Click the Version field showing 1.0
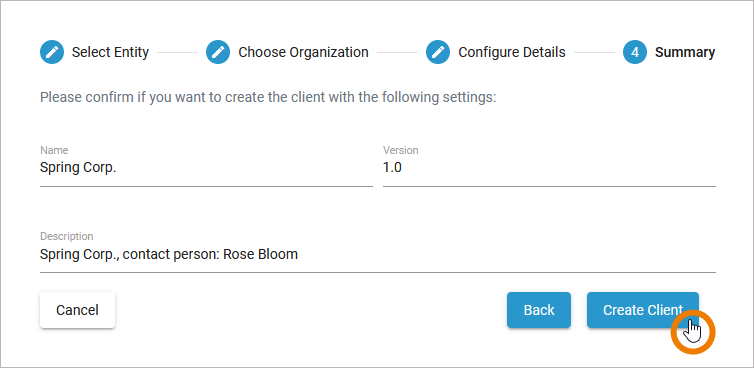This screenshot has height=368, width=754. (549, 165)
